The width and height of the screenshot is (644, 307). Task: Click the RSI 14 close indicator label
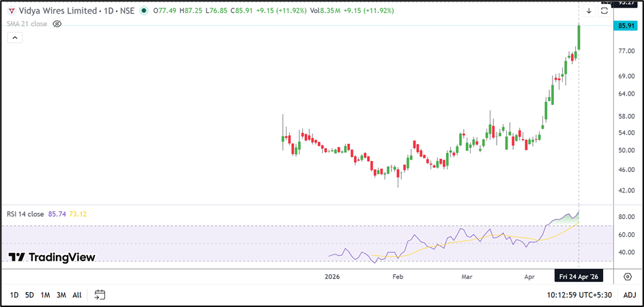pos(26,214)
